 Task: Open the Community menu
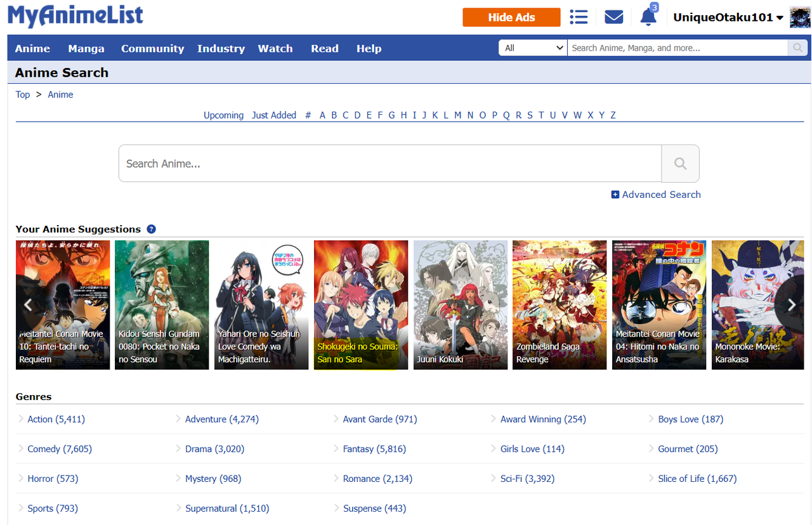[x=152, y=48]
